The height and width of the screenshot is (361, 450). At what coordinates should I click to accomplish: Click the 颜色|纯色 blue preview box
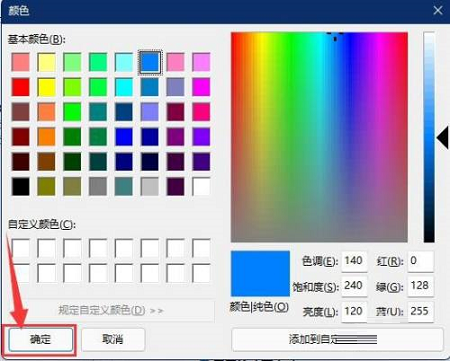pyautogui.click(x=260, y=274)
